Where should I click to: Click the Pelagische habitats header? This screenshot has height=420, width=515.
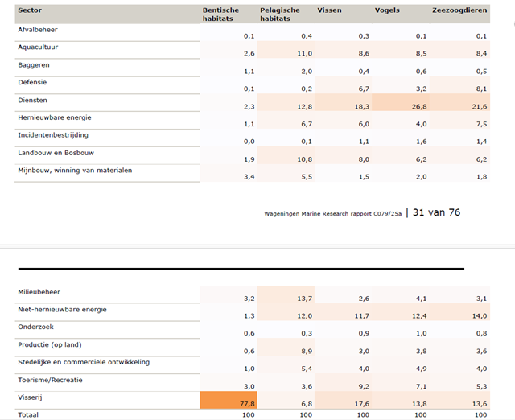click(x=280, y=14)
